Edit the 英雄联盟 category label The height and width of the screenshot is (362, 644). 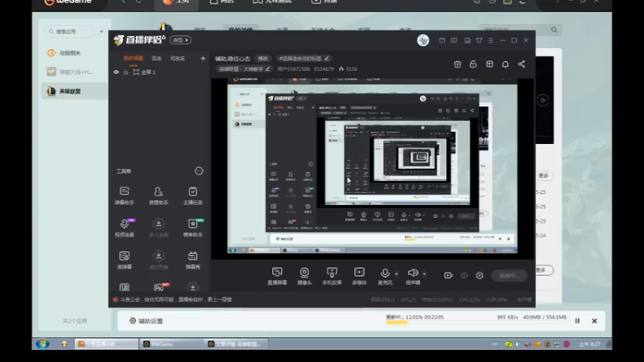pyautogui.click(x=244, y=69)
